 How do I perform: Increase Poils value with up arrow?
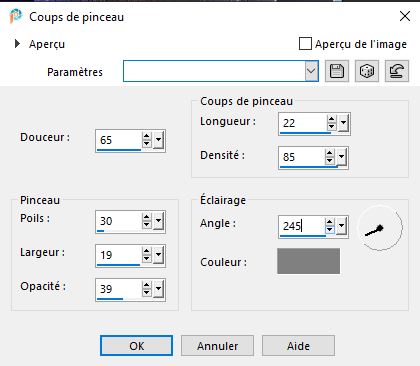(x=146, y=217)
